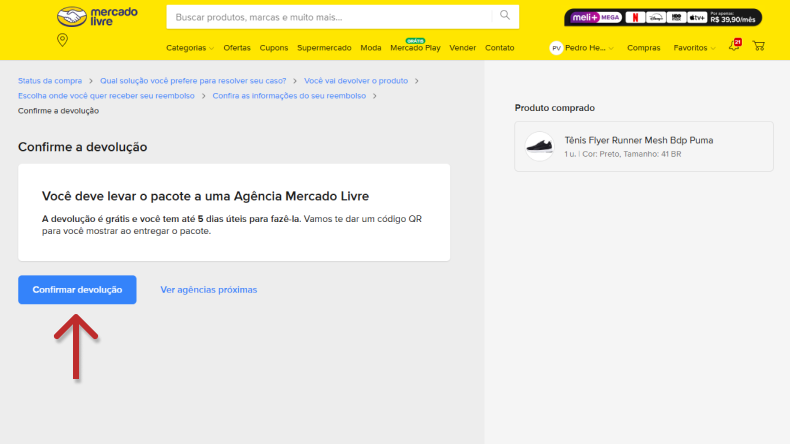
Task: Open 'Qual solução você prefere' breadcrumb
Action: click(193, 81)
